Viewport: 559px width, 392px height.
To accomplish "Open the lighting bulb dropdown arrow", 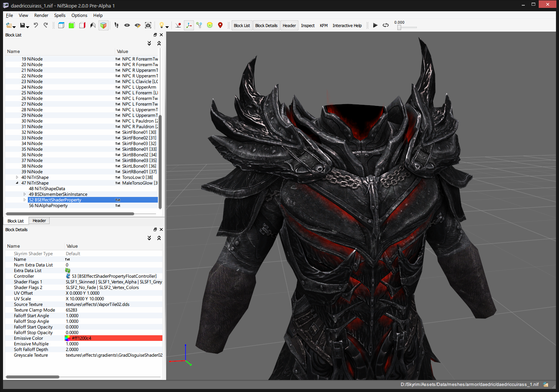I will point(167,27).
